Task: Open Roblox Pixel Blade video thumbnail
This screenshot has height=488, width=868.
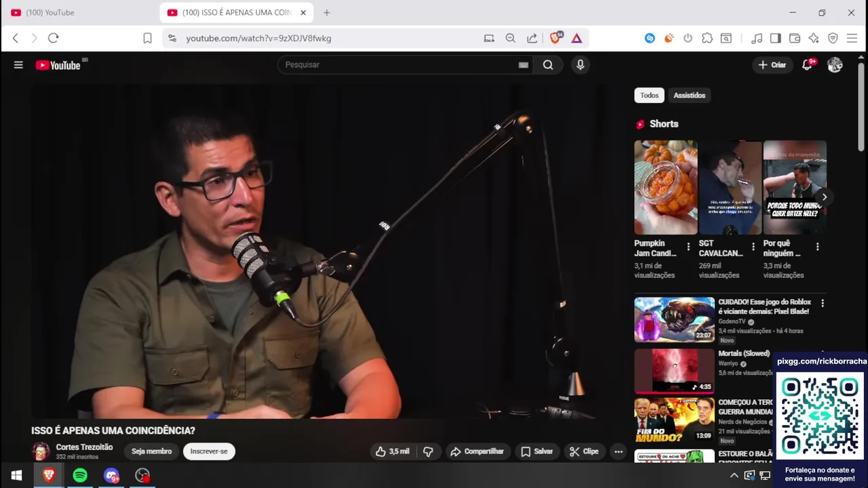Action: 675,319
